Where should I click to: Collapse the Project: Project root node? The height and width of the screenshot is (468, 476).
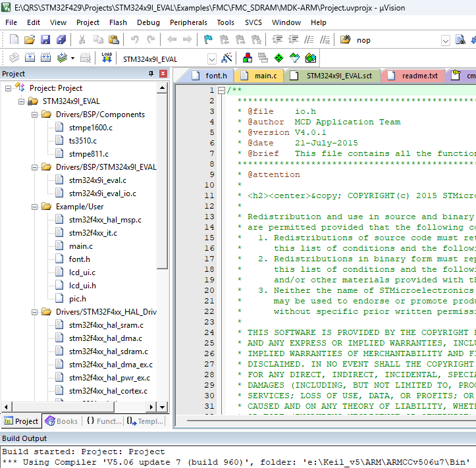pyautogui.click(x=8, y=88)
